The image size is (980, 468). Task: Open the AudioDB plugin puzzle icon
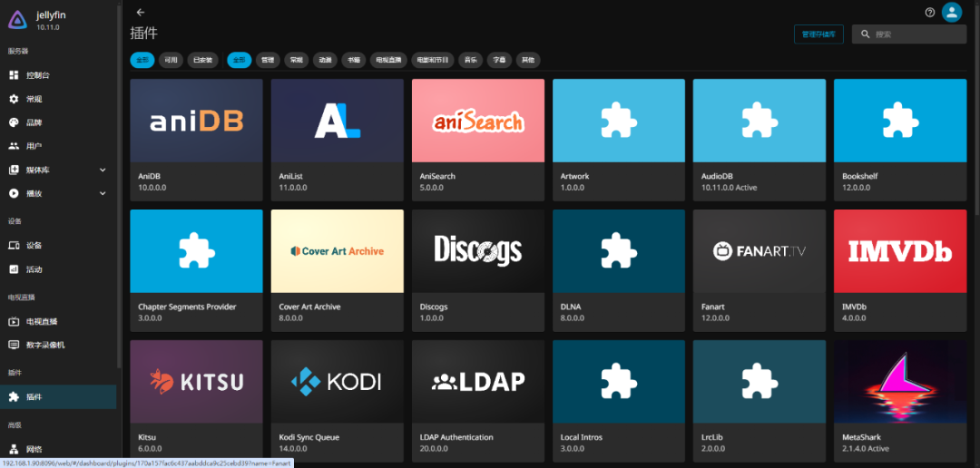click(759, 120)
